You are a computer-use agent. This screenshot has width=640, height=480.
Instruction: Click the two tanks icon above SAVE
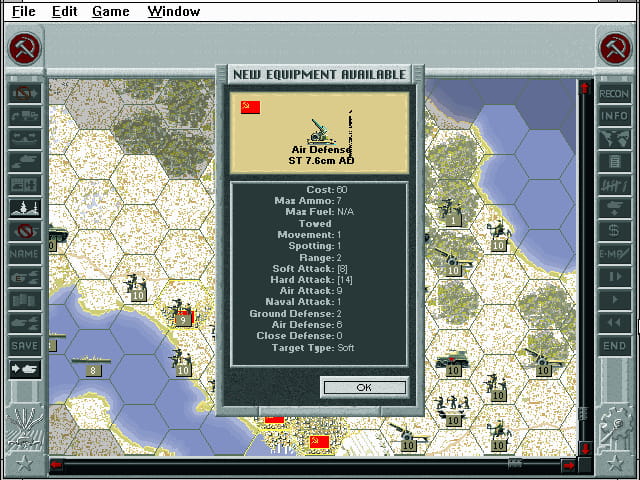24,323
